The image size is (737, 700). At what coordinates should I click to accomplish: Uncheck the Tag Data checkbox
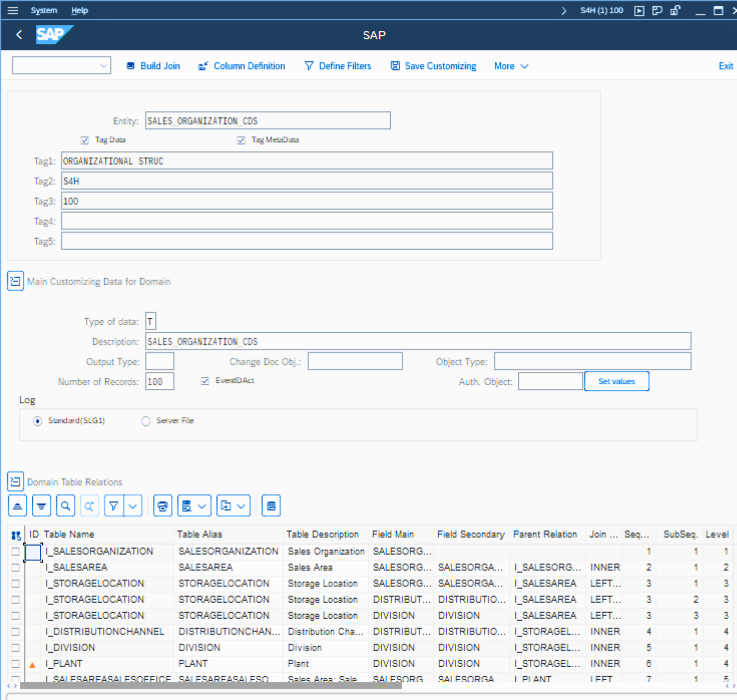[85, 140]
